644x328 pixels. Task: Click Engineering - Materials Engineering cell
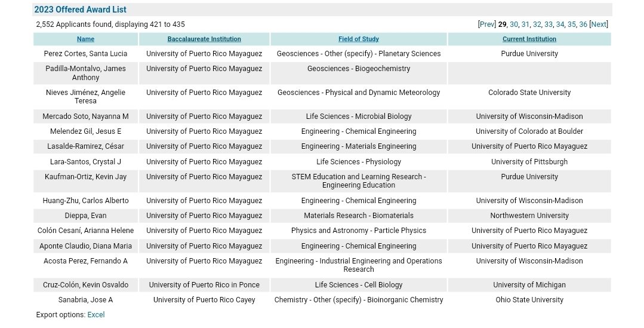pos(359,146)
